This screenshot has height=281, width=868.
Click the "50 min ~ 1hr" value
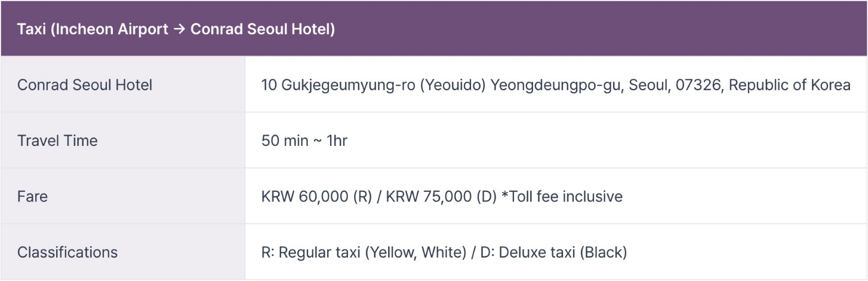click(x=304, y=140)
